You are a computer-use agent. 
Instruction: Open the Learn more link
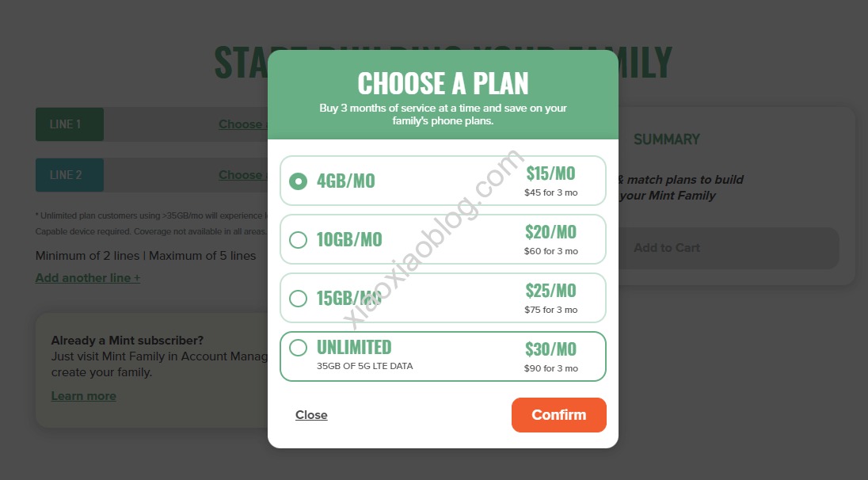coord(84,396)
